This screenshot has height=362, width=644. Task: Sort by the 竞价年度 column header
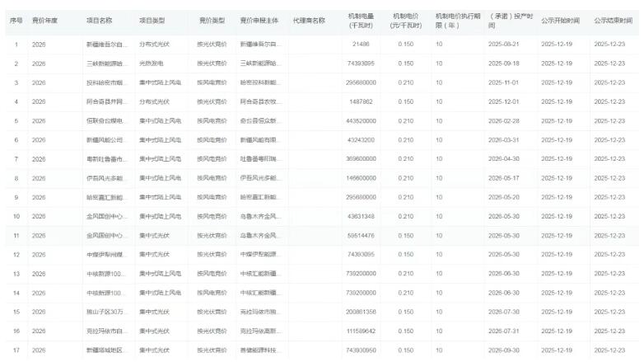pos(44,19)
